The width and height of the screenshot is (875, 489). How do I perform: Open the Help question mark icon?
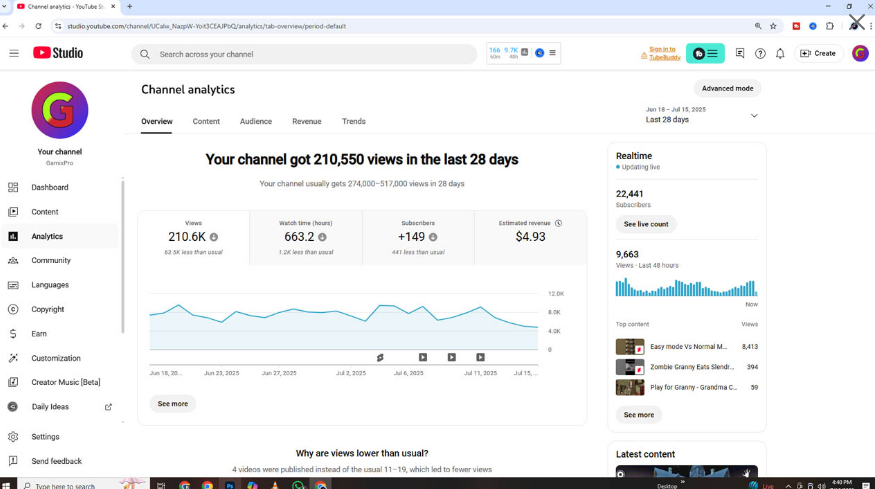click(x=760, y=53)
